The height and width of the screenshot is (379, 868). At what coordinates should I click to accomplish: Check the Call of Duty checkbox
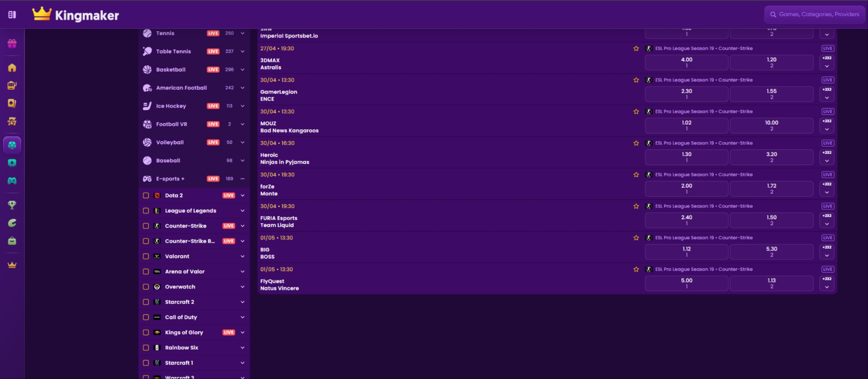click(x=146, y=317)
